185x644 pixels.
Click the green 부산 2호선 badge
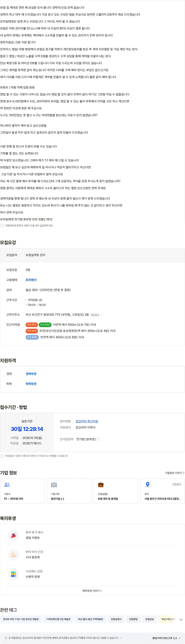[x=45, y=324]
